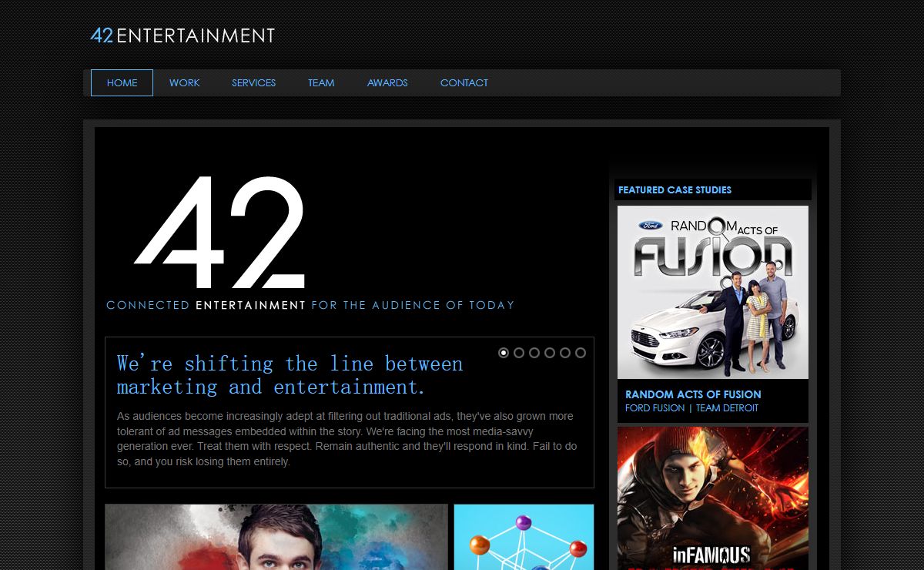Screen dimensions: 924x570
Task: Click the paragraph about media-savvy generation
Action: tap(346, 439)
